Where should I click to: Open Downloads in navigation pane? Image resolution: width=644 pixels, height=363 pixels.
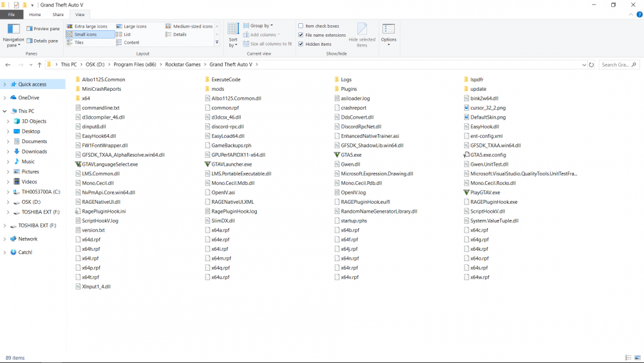[x=34, y=152]
